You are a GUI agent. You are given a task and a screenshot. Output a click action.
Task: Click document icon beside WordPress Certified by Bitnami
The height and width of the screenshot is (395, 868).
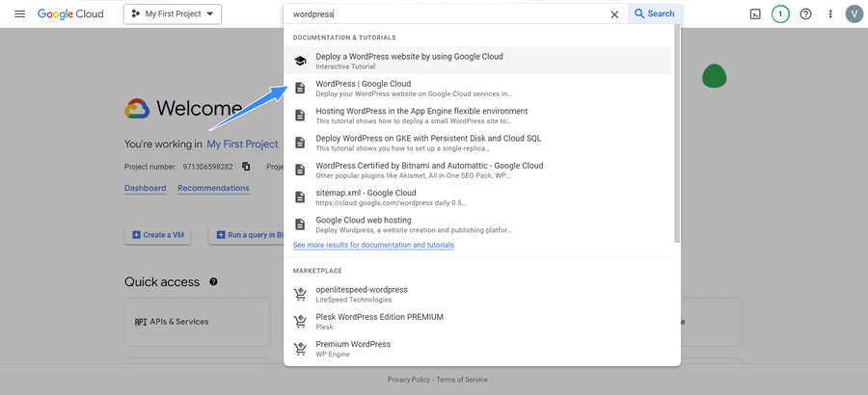click(300, 170)
